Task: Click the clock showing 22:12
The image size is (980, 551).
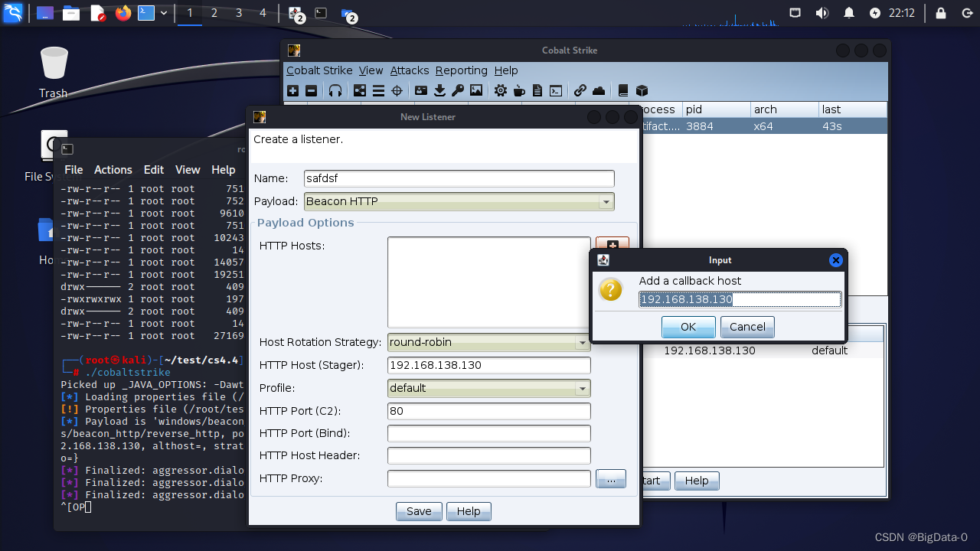Action: click(x=902, y=13)
